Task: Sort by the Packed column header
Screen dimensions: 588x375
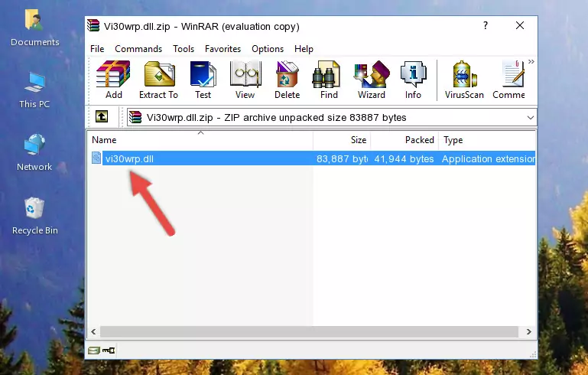Action: click(404, 140)
